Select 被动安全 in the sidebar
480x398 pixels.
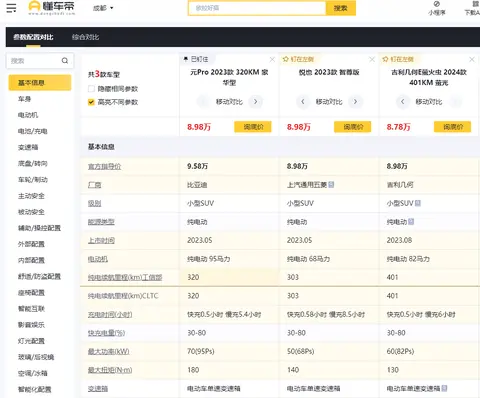(x=31, y=212)
